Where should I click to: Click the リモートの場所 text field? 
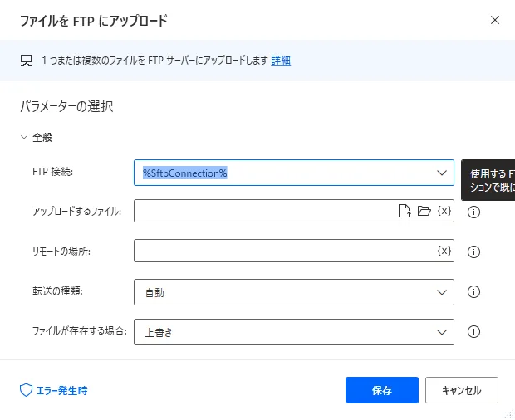pos(282,252)
